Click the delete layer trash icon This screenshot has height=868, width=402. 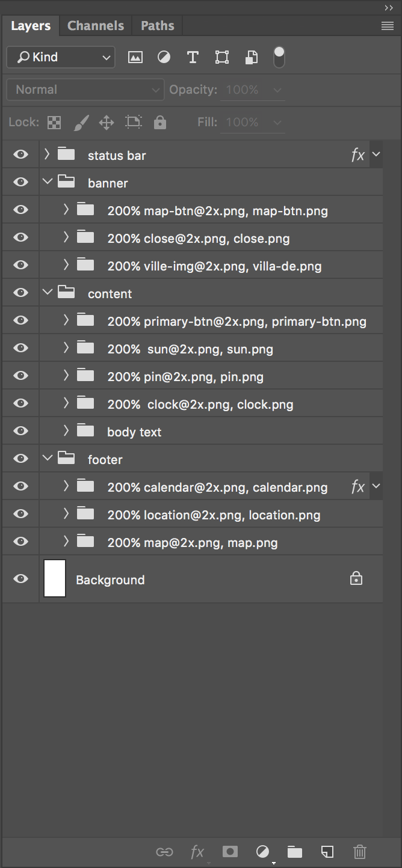click(x=359, y=851)
